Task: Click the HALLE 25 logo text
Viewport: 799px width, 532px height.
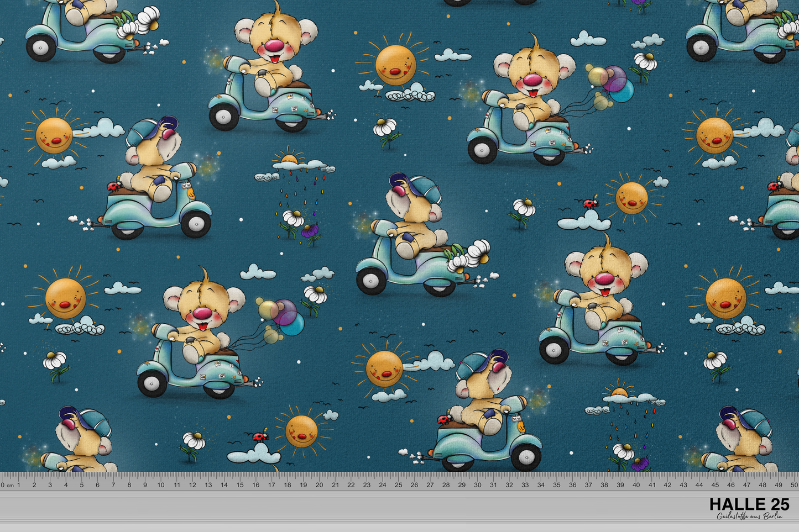Action: (x=749, y=504)
